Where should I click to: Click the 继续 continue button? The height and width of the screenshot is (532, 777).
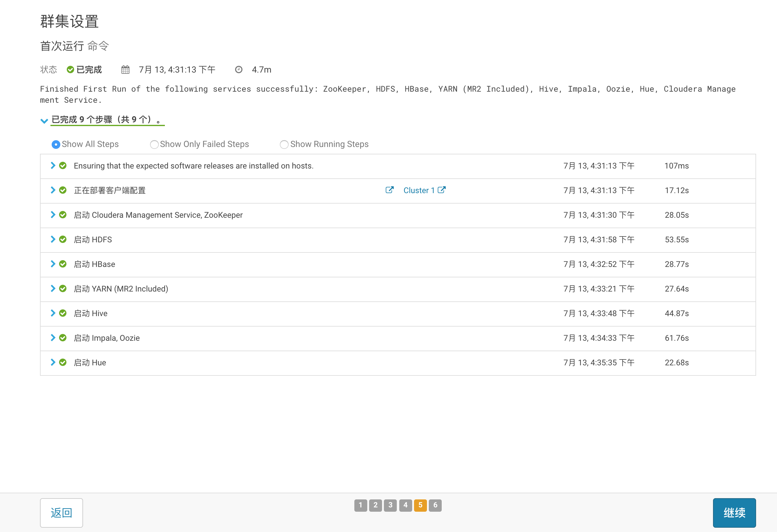point(734,513)
